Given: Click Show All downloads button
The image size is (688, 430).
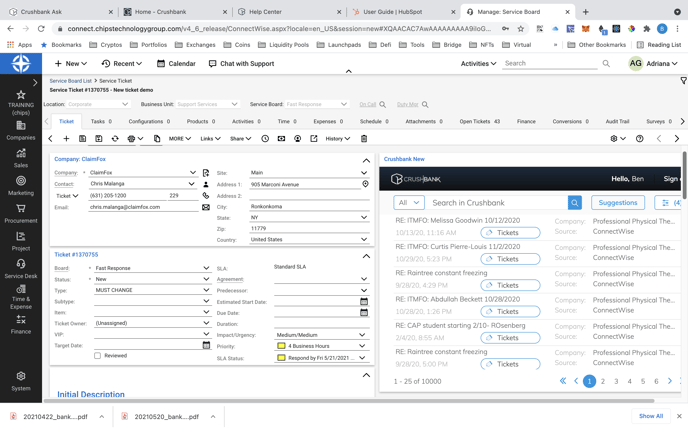Looking at the screenshot, I should [651, 416].
